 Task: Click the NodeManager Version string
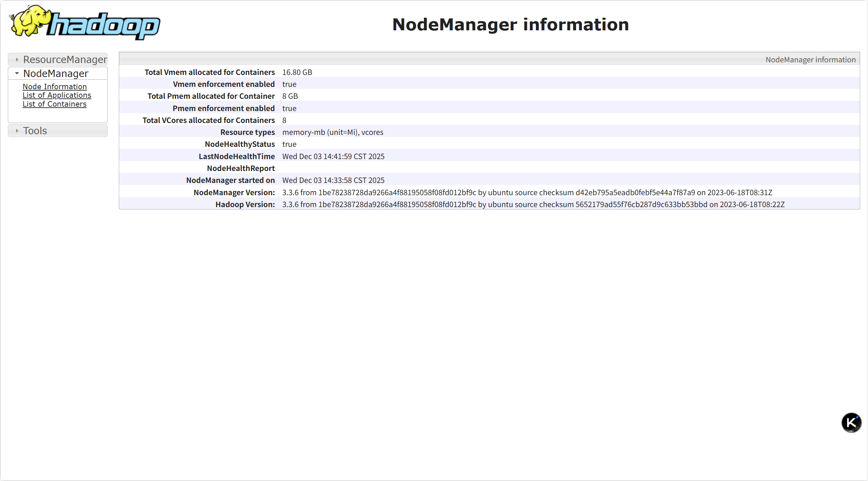coord(527,192)
